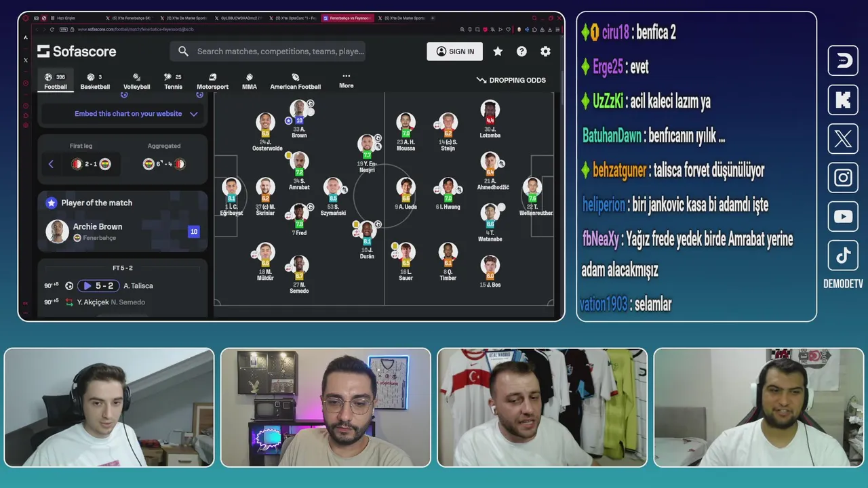The height and width of the screenshot is (488, 868).
Task: Open the YouTube icon
Action: pyautogui.click(x=843, y=217)
